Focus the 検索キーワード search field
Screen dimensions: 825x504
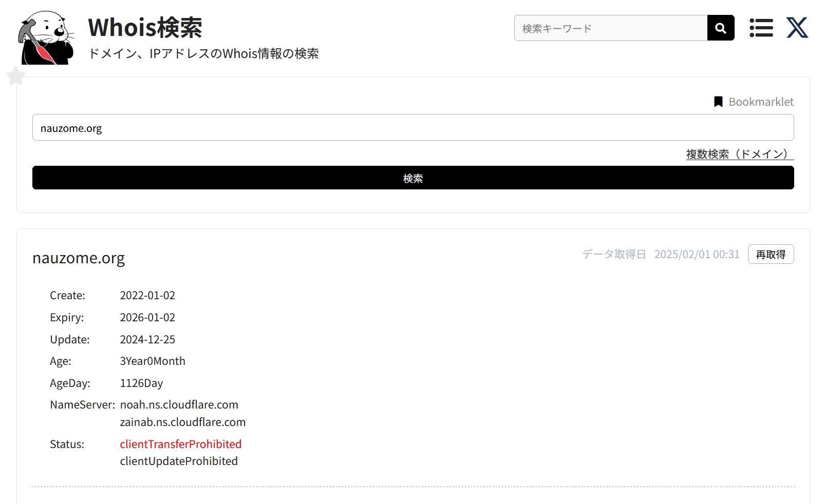coord(611,28)
